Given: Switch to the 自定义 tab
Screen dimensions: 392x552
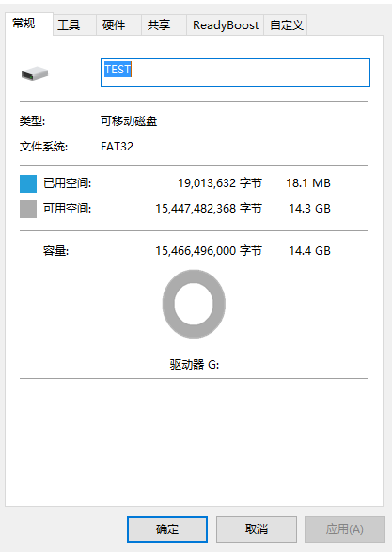Looking at the screenshot, I should (286, 25).
